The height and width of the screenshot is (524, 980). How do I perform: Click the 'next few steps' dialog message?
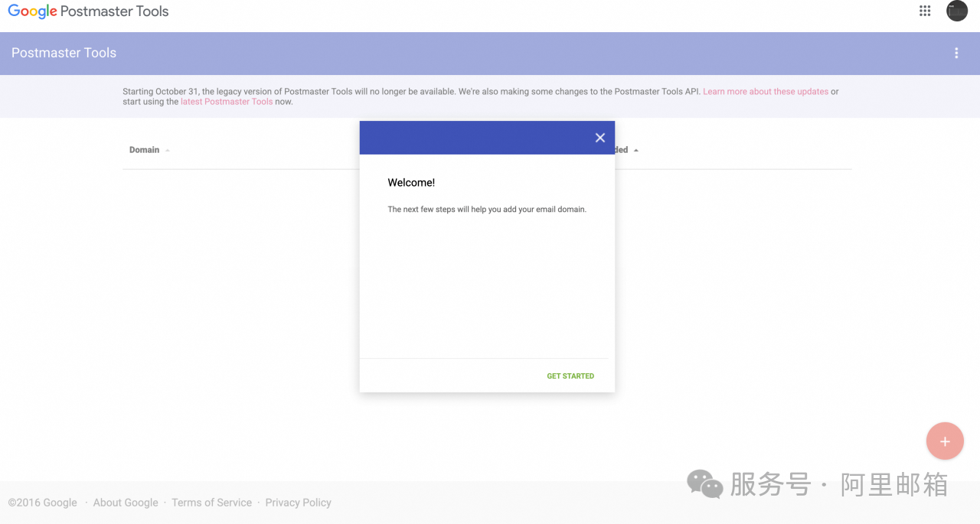pyautogui.click(x=487, y=210)
